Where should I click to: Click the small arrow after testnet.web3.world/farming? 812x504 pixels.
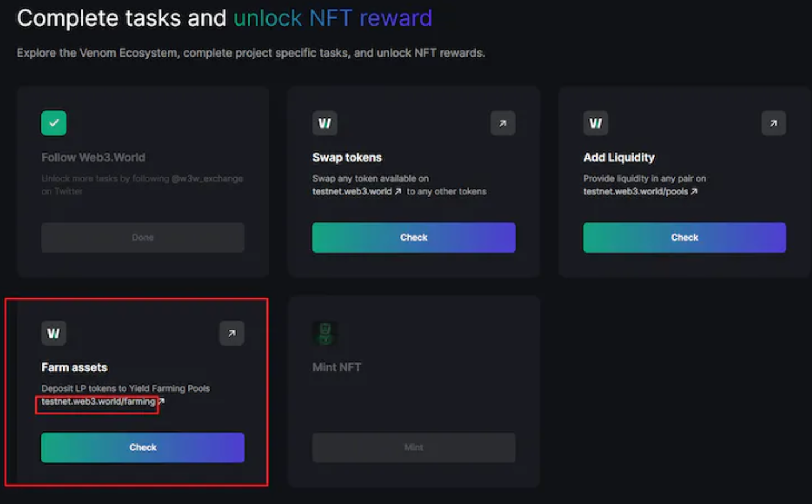[x=161, y=401]
